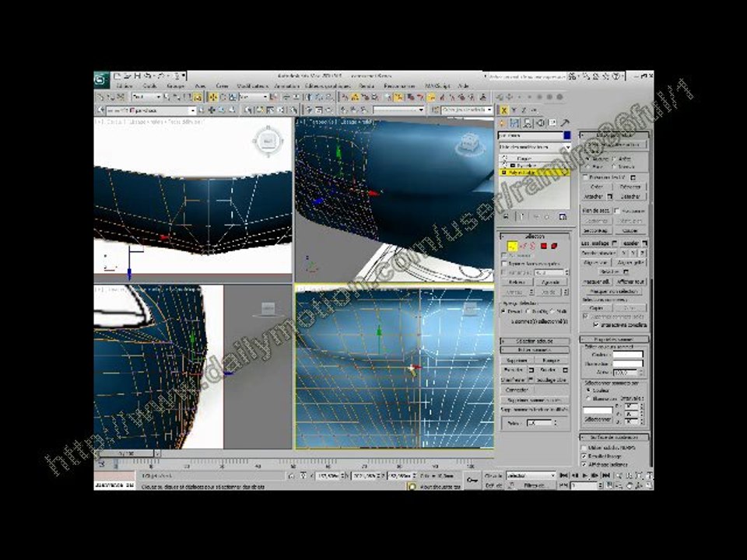Image resolution: width=747 pixels, height=560 pixels.
Task: Select the Couleur radio button
Action: coord(589,390)
